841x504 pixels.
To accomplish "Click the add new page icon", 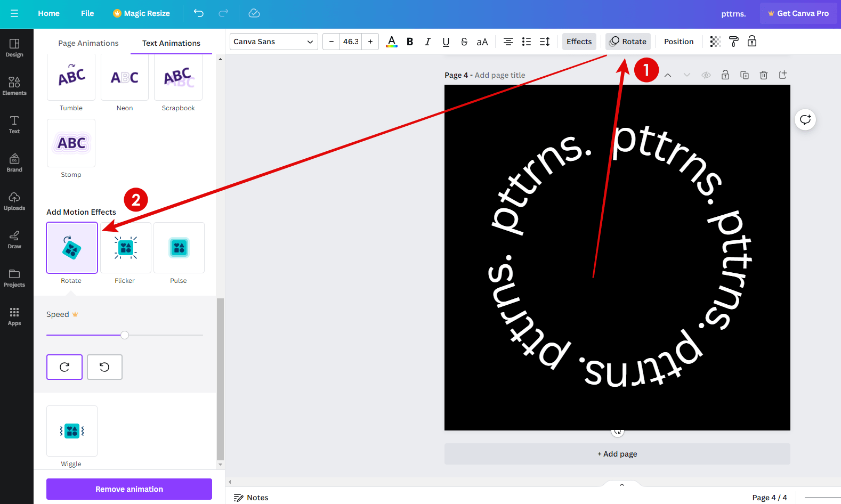I will (x=783, y=75).
